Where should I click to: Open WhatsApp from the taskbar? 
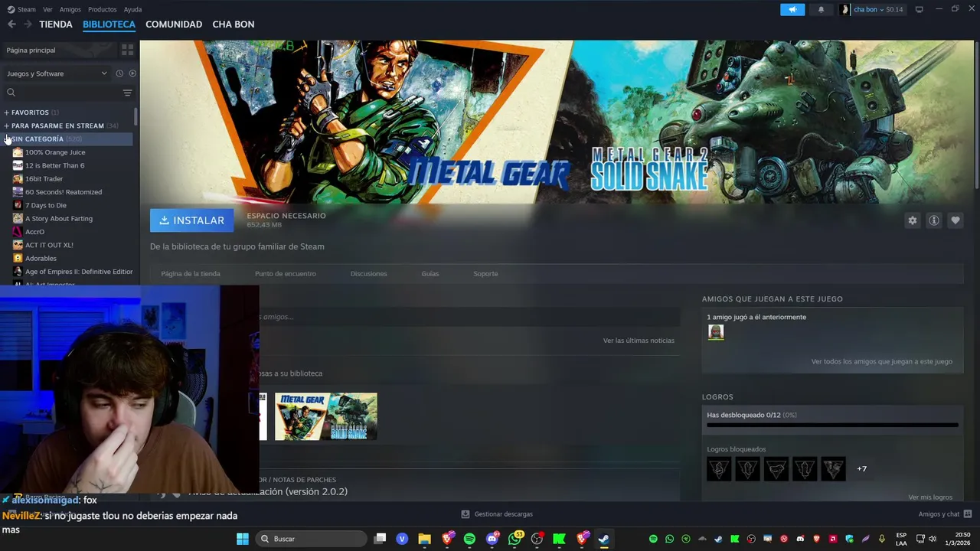514,539
